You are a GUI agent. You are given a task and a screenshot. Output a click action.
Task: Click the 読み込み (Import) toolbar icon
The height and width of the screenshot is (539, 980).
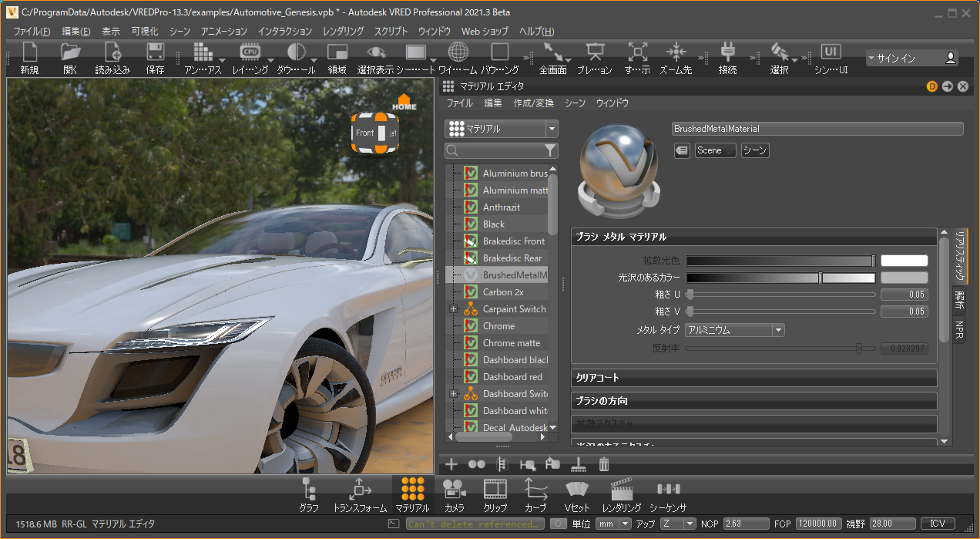coord(112,52)
